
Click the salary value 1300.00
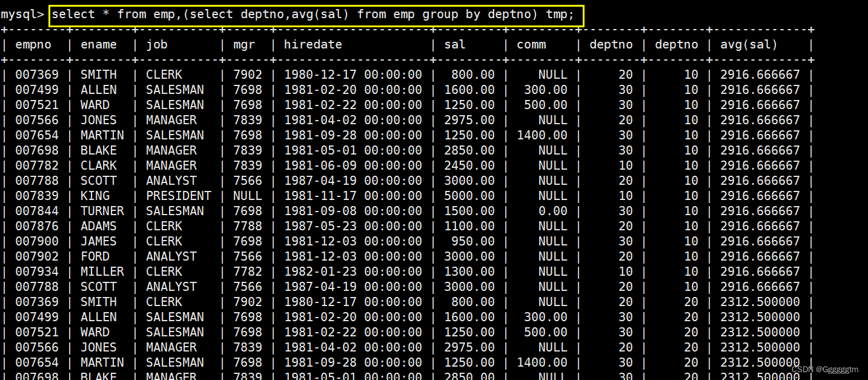click(469, 272)
